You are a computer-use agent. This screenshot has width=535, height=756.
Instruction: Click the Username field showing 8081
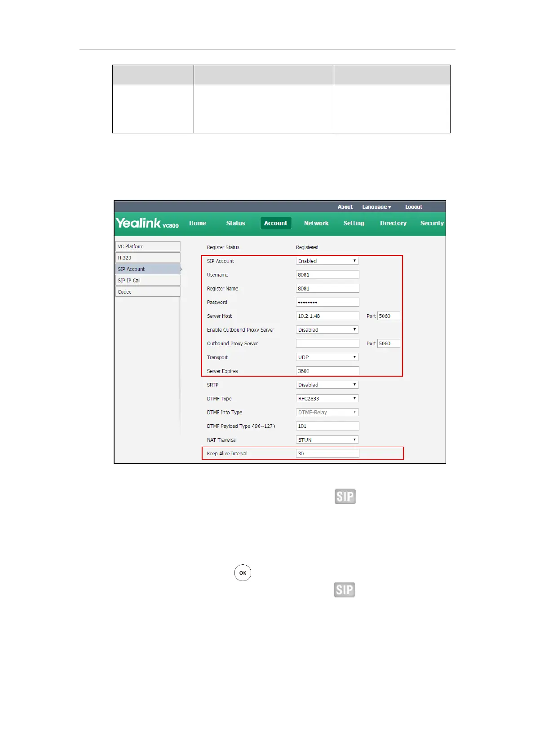(x=327, y=275)
